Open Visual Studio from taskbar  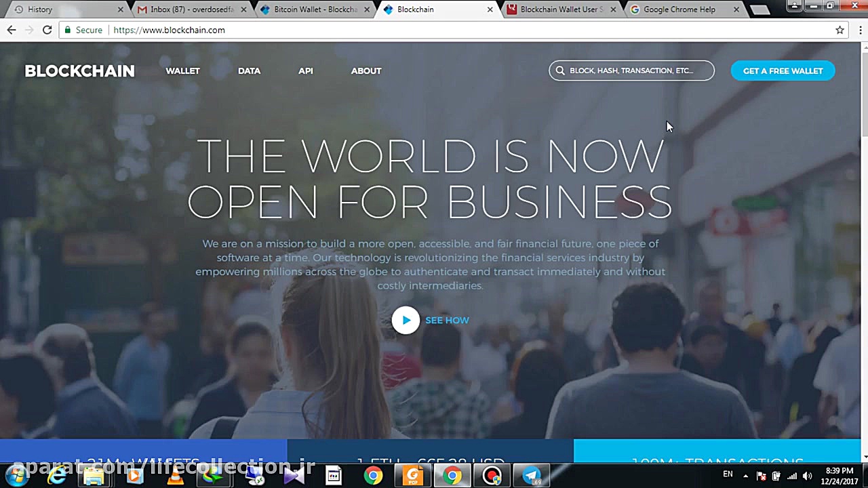pyautogui.click(x=293, y=476)
